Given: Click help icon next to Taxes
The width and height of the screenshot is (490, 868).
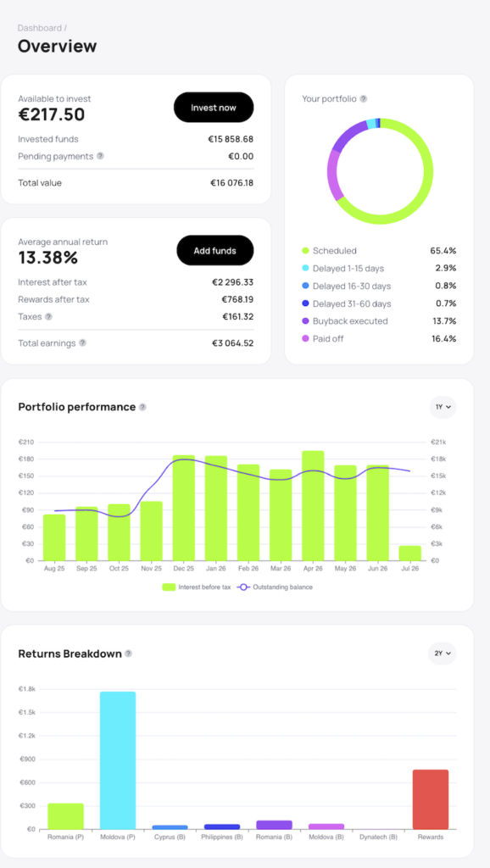Looking at the screenshot, I should pyautogui.click(x=48, y=317).
